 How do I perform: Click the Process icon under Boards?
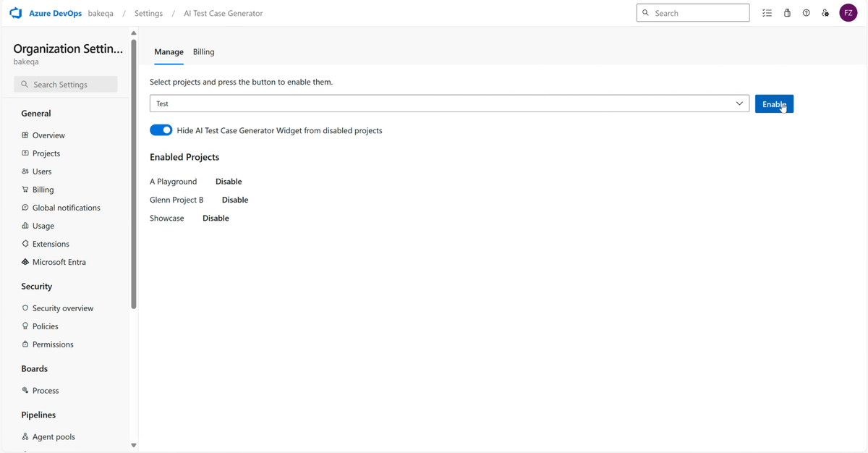click(25, 391)
